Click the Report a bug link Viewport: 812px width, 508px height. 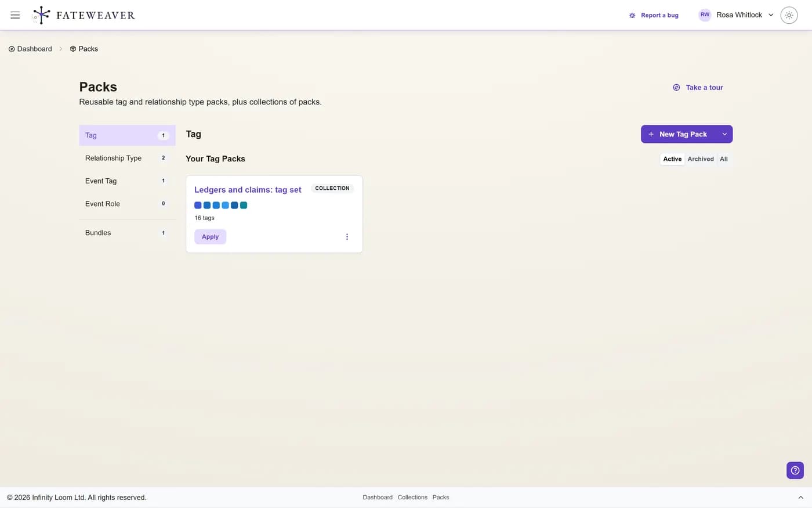point(654,15)
